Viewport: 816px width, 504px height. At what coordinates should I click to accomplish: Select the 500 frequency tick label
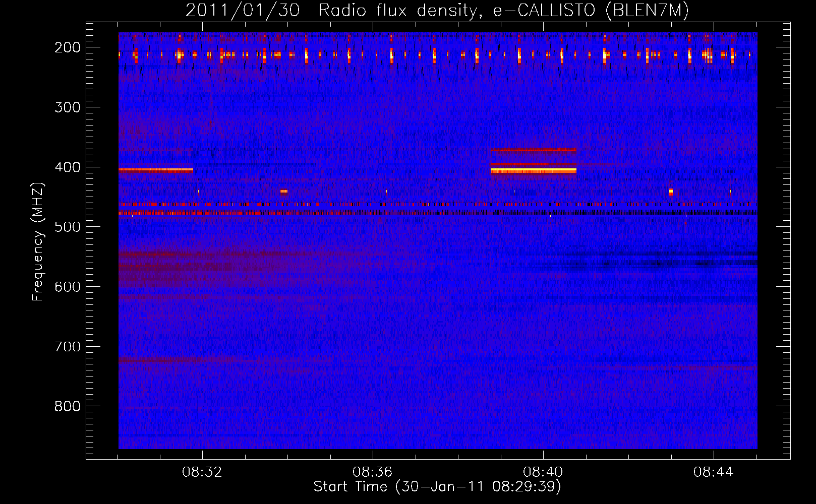click(68, 227)
